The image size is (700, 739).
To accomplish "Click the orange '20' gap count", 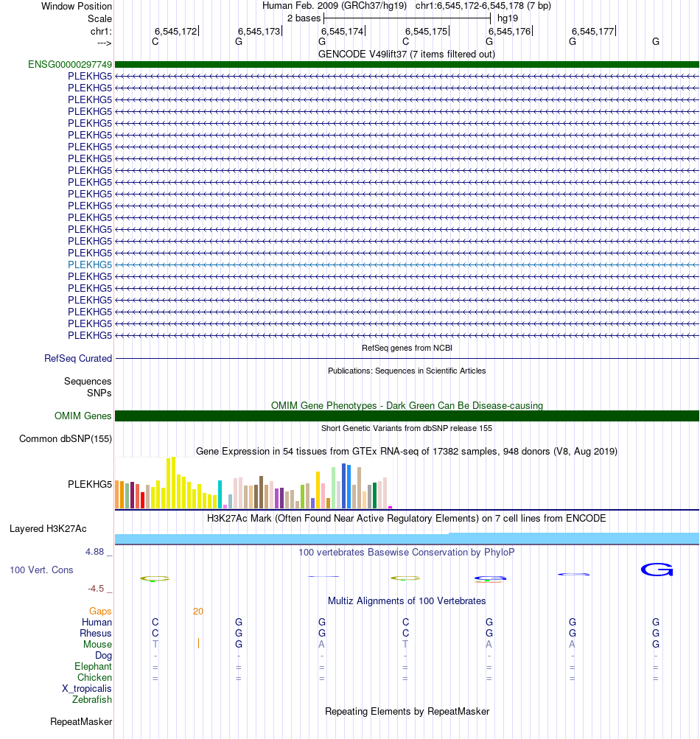I will pyautogui.click(x=198, y=612).
